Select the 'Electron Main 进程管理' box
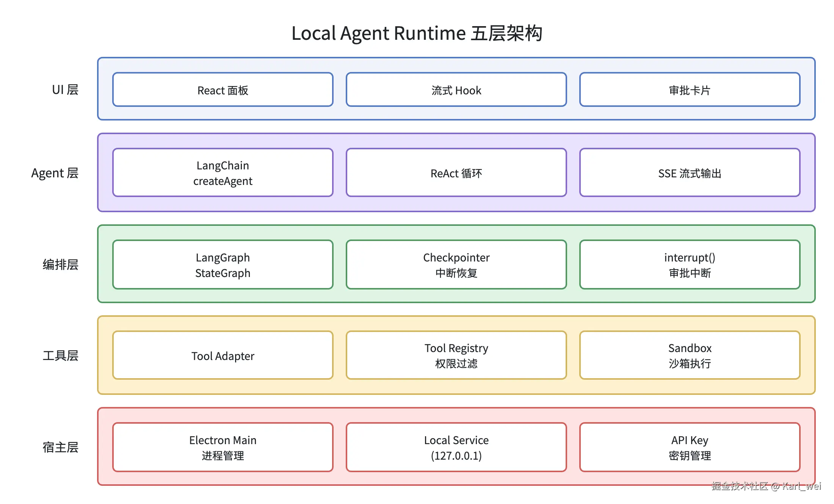834x504 pixels. click(x=223, y=447)
